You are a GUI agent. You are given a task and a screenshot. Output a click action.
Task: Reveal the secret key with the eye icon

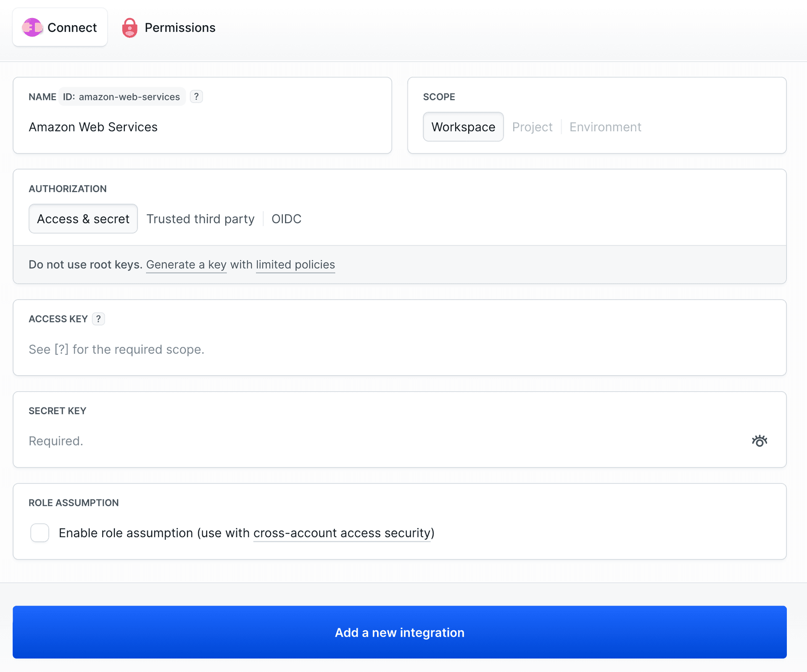coord(759,440)
